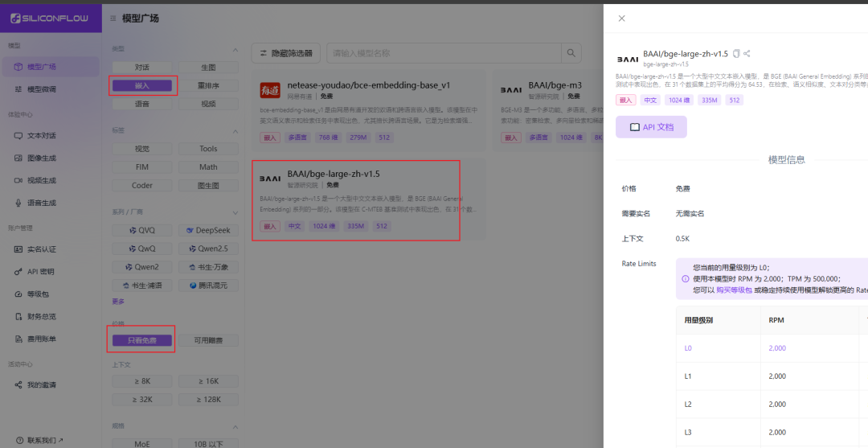Image resolution: width=868 pixels, height=448 pixels.
Task: Copy the BAAI/bge-large-zh-v1.5 model name
Action: click(x=736, y=54)
